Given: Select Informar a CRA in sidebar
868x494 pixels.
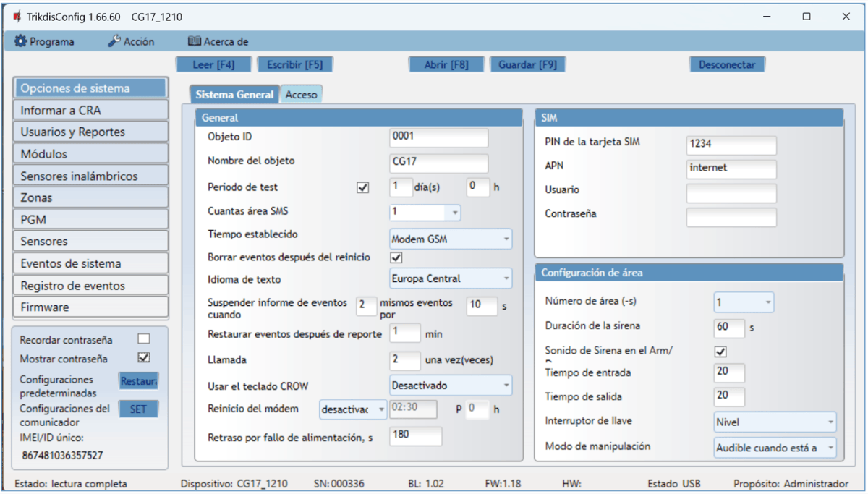Looking at the screenshot, I should pyautogui.click(x=90, y=111).
